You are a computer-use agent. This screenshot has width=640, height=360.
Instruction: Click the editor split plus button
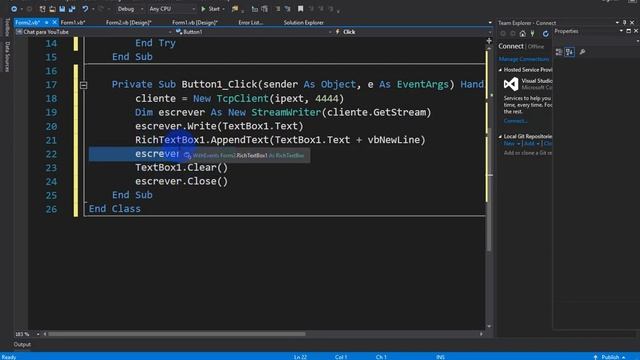(489, 41)
